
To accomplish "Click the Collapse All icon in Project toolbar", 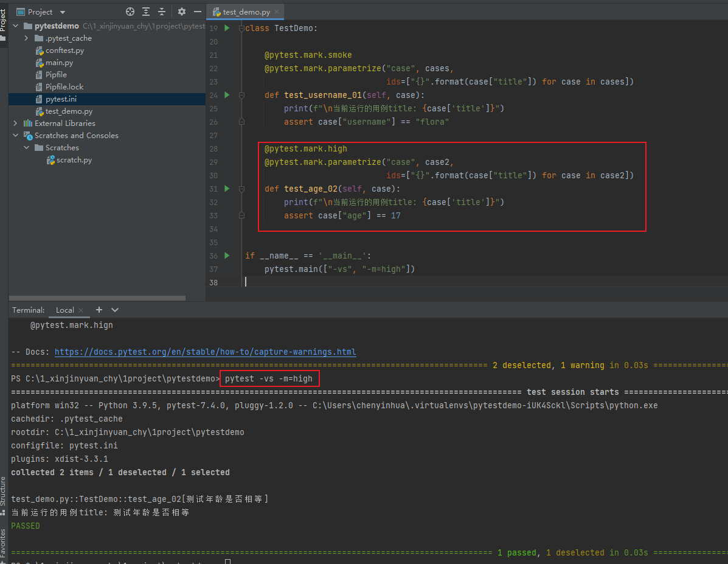I will tap(162, 11).
